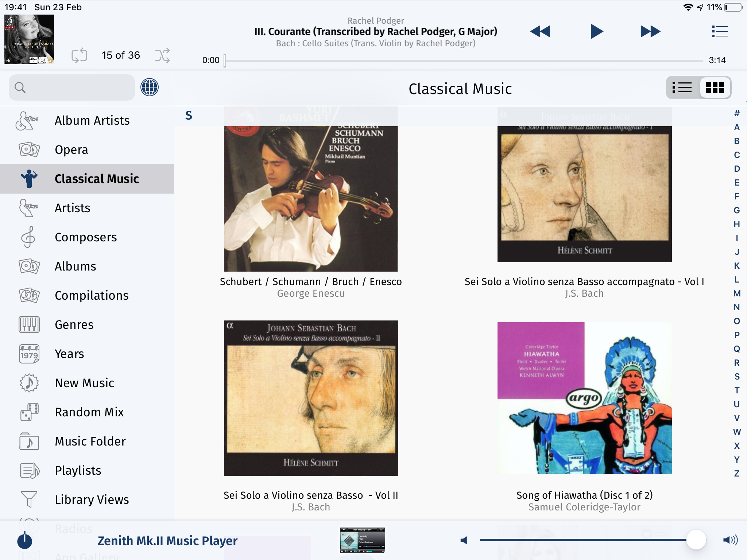Open the now playing album artwork
The width and height of the screenshot is (747, 560).
pos(29,39)
